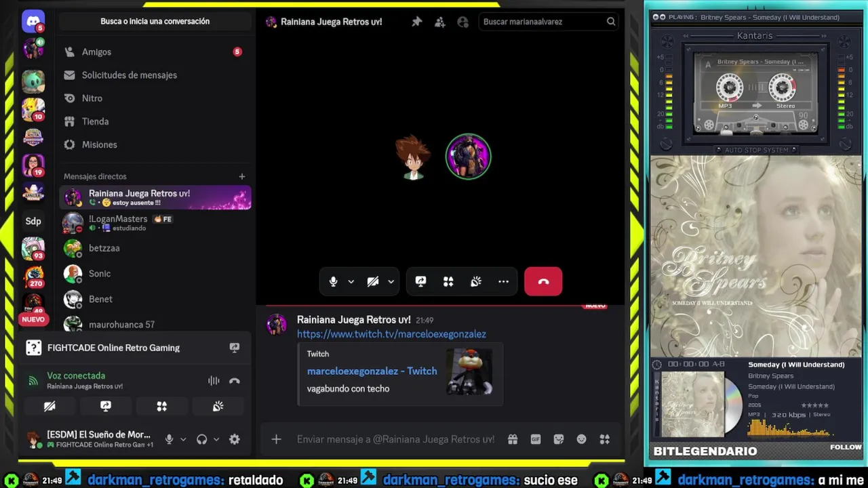Click [ESDM] El Sueño de Mor user name
Image resolution: width=868 pixels, height=488 pixels.
99,434
